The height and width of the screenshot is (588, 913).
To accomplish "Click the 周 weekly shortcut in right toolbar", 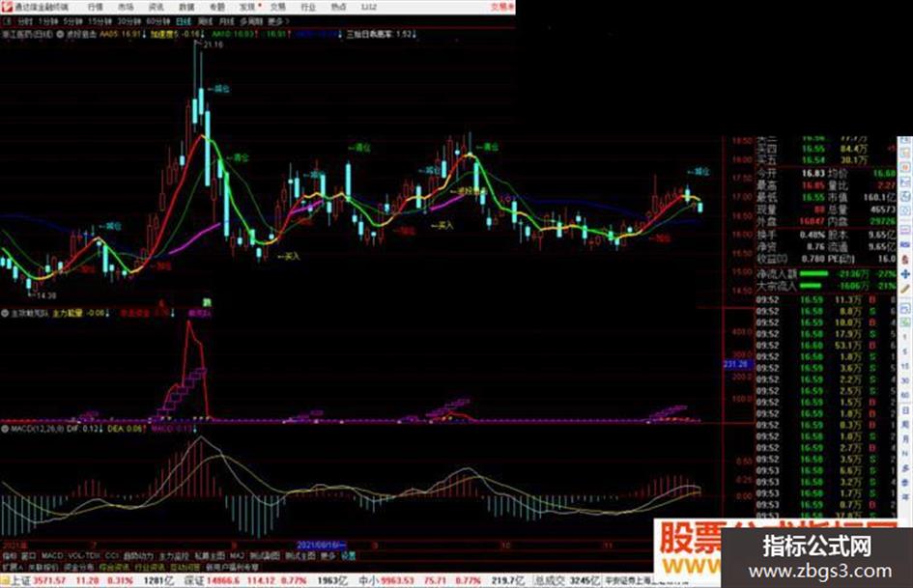I will [905, 425].
